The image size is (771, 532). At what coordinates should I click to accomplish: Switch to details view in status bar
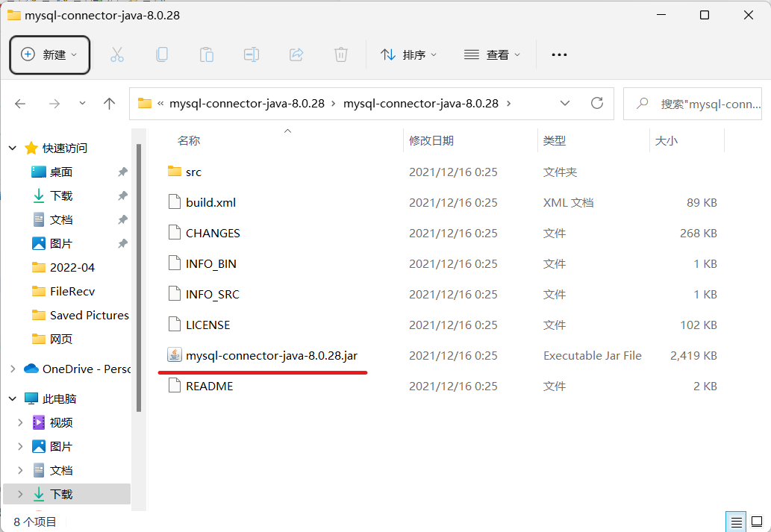pyautogui.click(x=736, y=522)
